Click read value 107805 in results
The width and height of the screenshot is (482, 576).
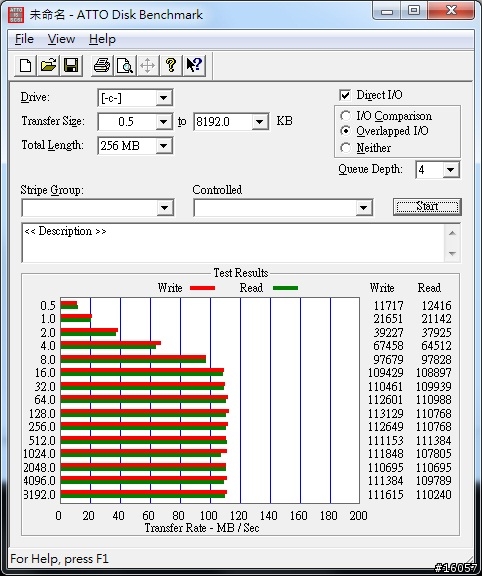coord(434,454)
